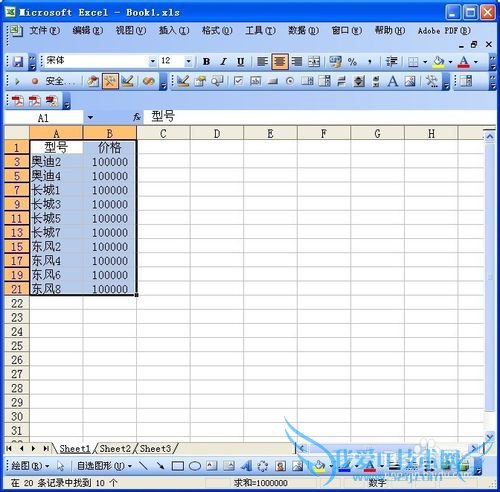
Task: Toggle the Control Toolbox icon
Action: (110, 81)
